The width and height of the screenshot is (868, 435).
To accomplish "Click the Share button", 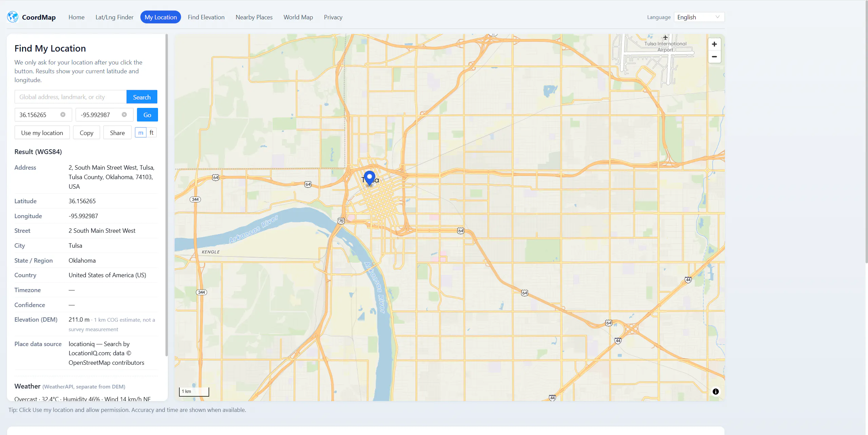I will coord(117,133).
